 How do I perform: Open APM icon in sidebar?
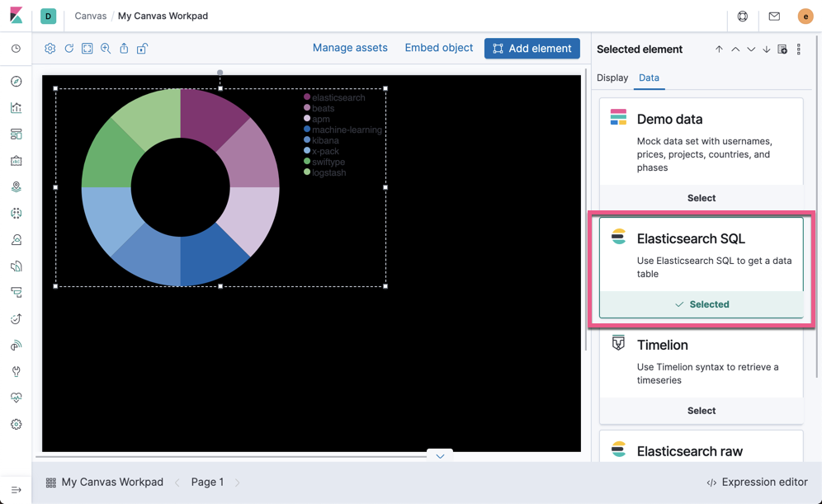17,292
